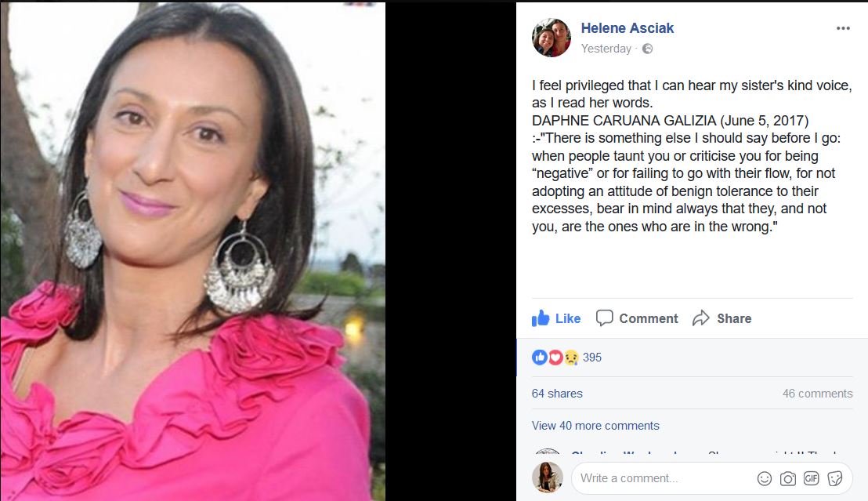Click the commenter avatar beside comment box
This screenshot has width=868, height=501.
coord(548,477)
